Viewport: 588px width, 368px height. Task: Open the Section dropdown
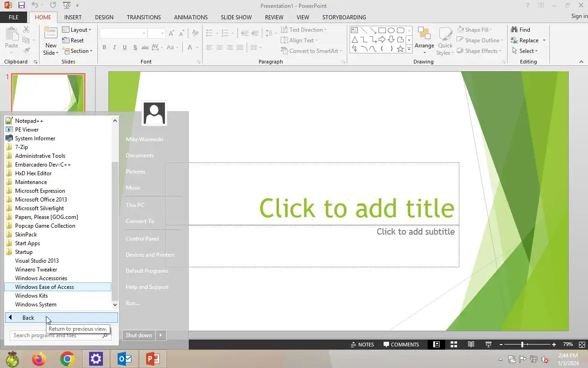pyautogui.click(x=78, y=51)
